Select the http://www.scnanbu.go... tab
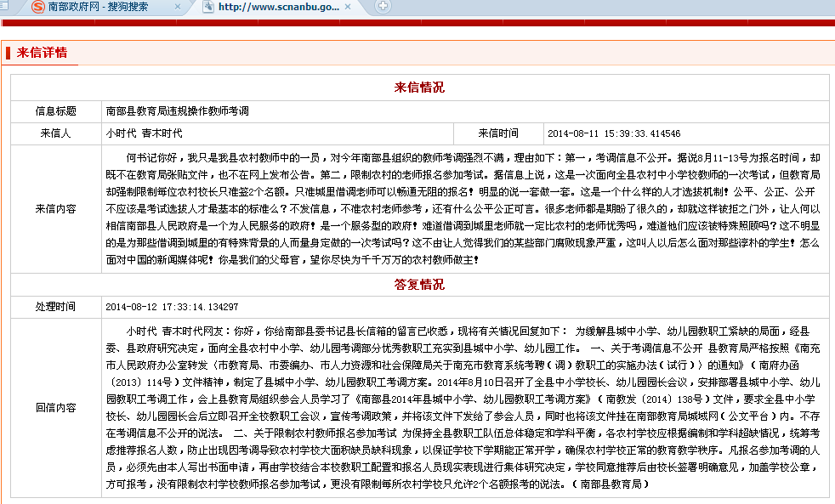835x504 pixels. (284, 7)
